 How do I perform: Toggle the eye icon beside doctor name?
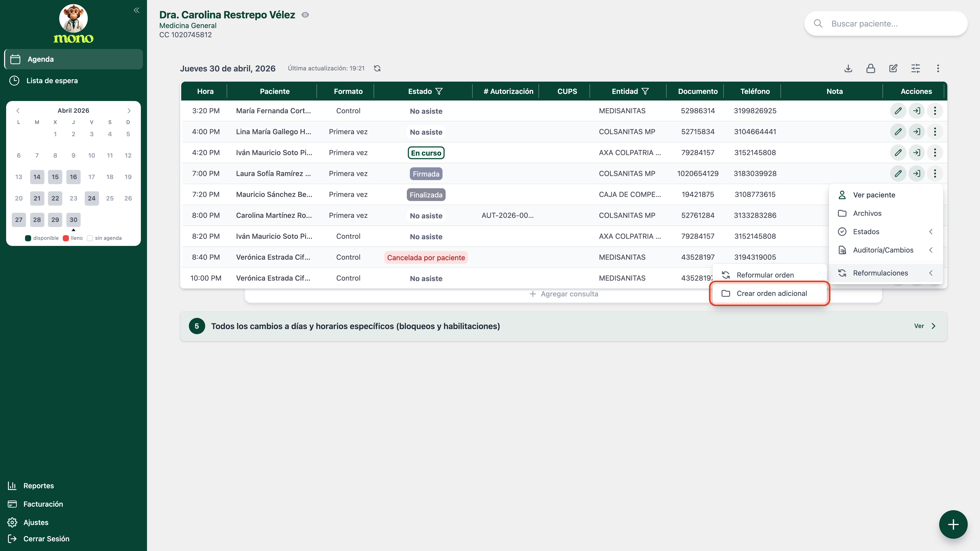(x=305, y=15)
